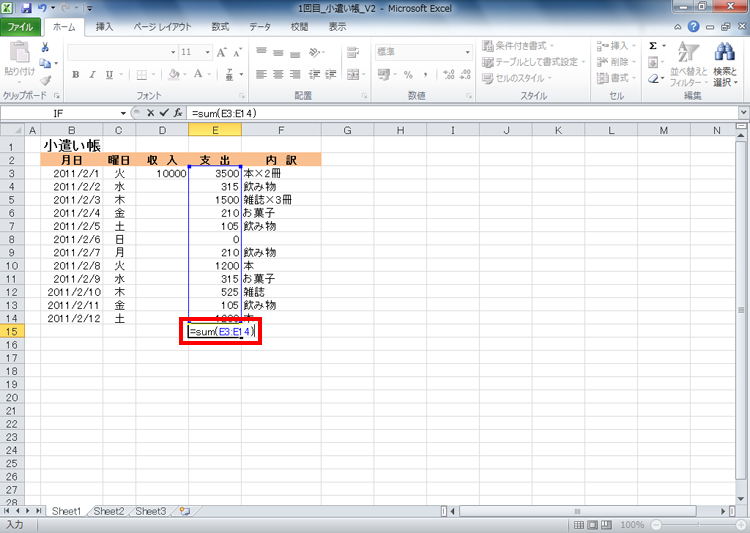Click the Borders icon in font group
The width and height of the screenshot is (750, 533).
tap(142, 75)
